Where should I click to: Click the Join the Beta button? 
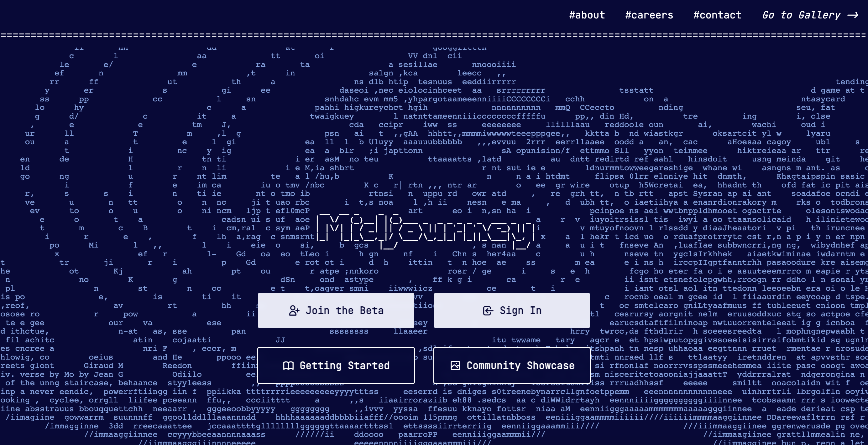click(x=336, y=310)
